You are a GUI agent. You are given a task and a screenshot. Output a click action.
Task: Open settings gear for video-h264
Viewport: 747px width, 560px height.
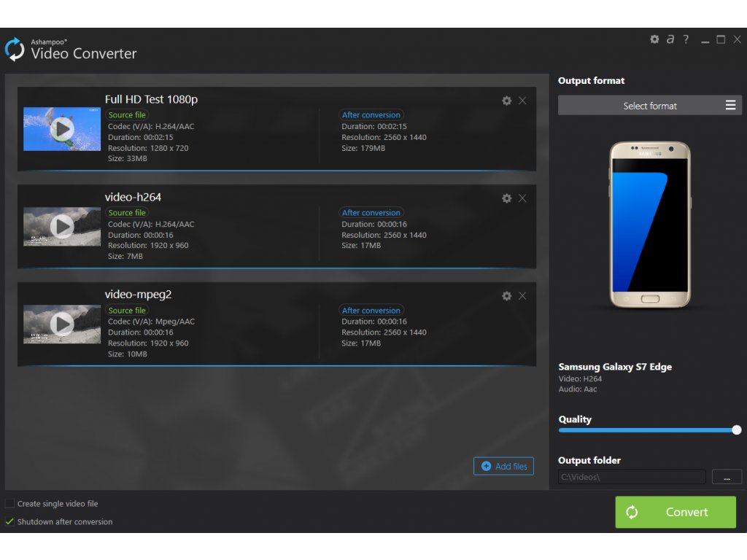(506, 198)
